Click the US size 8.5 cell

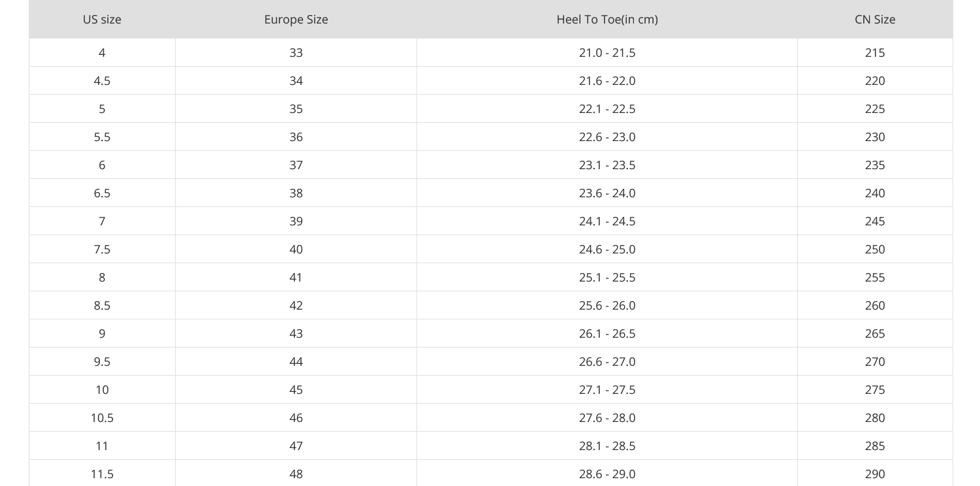[102, 305]
